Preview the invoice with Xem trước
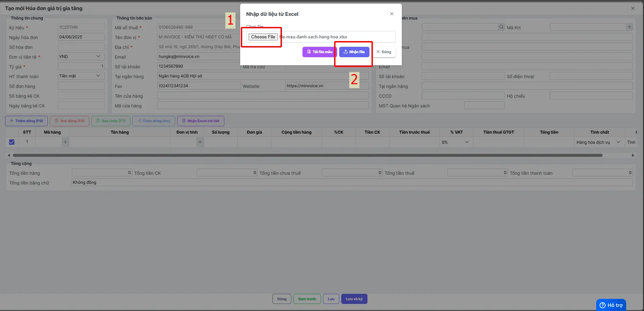Viewport: 644px width, 311px height. [x=307, y=299]
